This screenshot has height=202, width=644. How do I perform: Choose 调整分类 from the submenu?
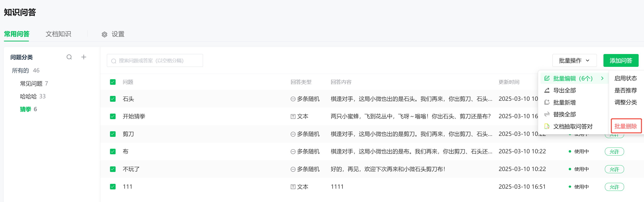(626, 102)
